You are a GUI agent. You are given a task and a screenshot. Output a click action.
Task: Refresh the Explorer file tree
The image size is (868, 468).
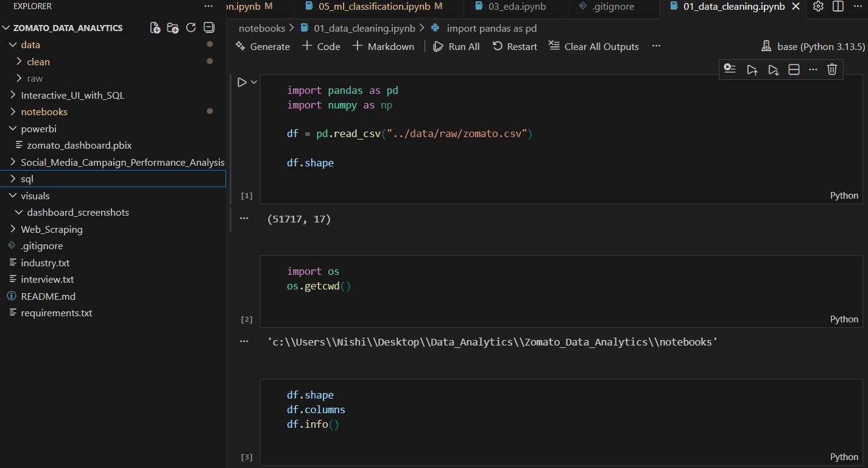pyautogui.click(x=191, y=28)
